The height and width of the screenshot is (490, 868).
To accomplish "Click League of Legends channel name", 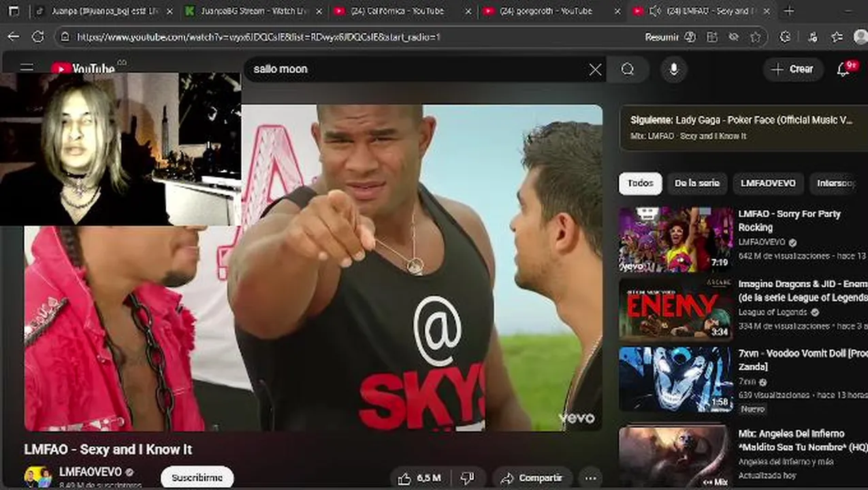I will (x=772, y=312).
